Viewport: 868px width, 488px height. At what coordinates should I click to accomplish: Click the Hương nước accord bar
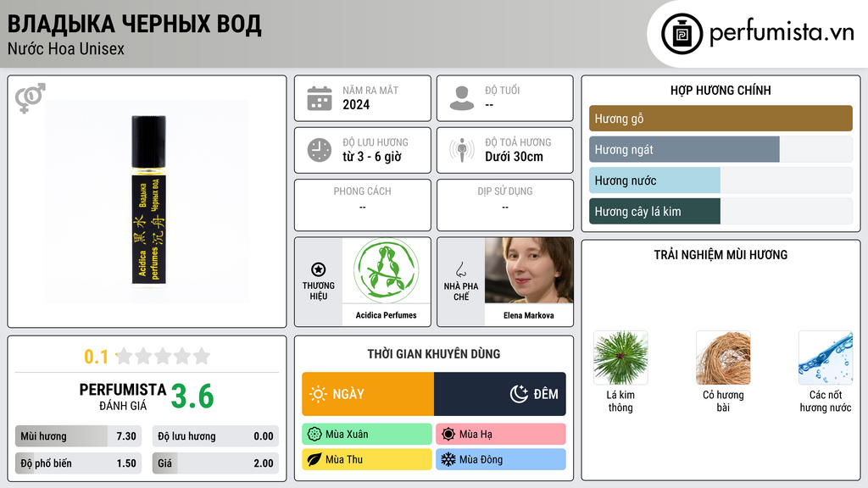coord(721,180)
